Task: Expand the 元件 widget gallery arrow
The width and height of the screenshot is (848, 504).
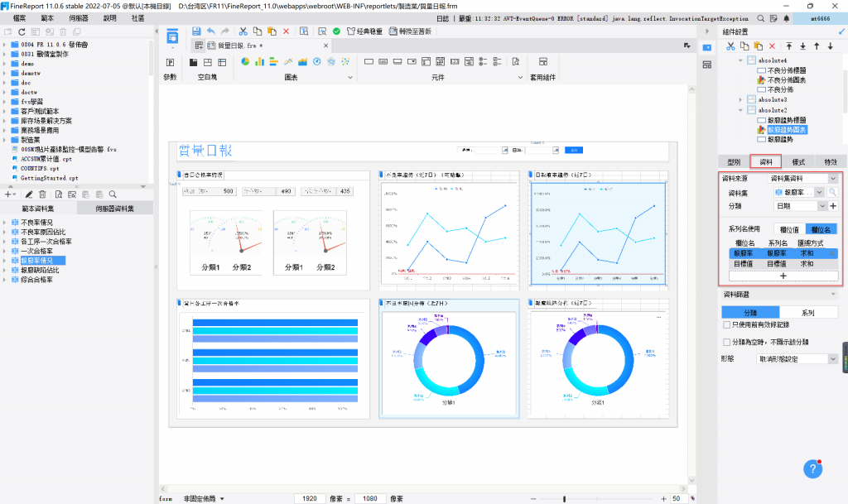Action: pyautogui.click(x=520, y=77)
